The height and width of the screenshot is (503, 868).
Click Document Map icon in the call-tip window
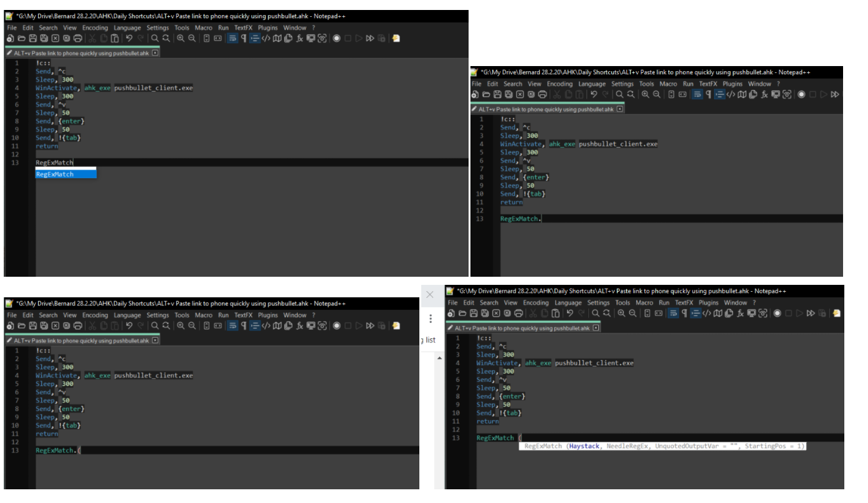(x=717, y=313)
